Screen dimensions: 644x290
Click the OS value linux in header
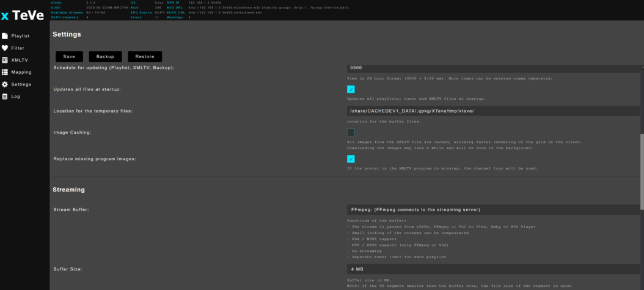coord(159,2)
